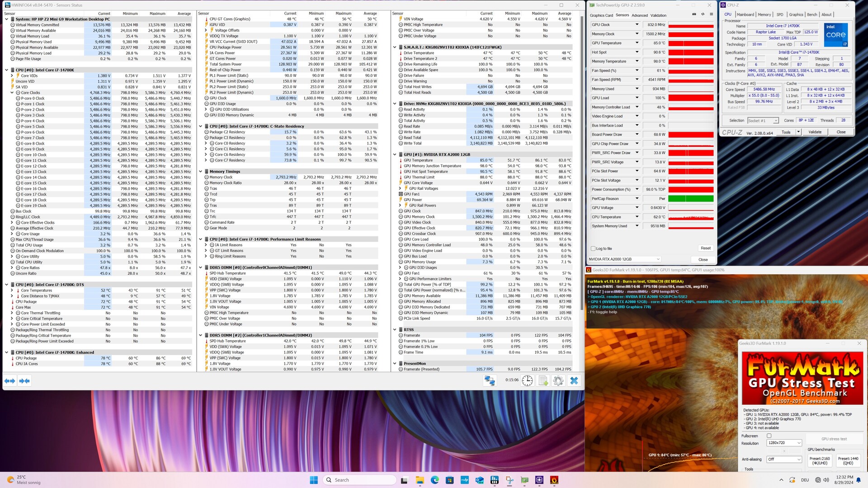Open FurMark Resolution 1280x720 dropdown

[784, 443]
